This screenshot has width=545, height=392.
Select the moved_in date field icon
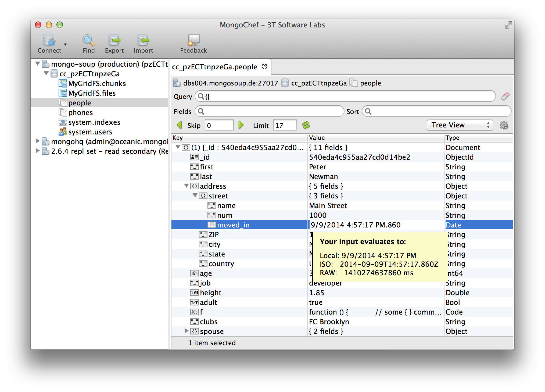(212, 225)
